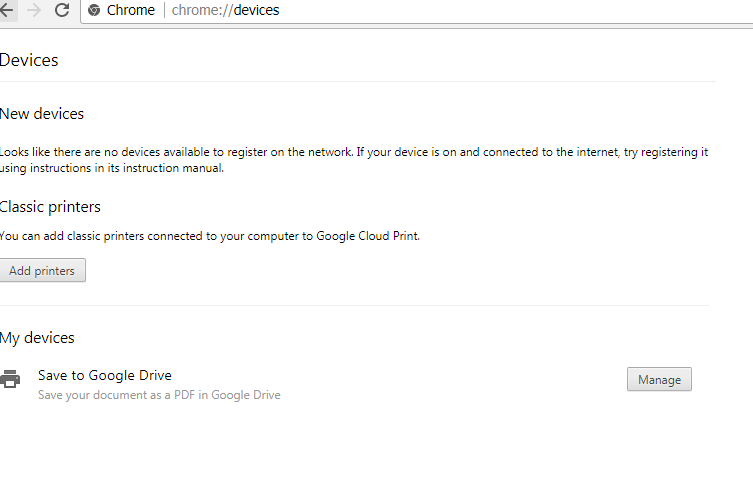This screenshot has width=753, height=480.
Task: Click the 'Save your document as a PDF' description
Action: 159,395
